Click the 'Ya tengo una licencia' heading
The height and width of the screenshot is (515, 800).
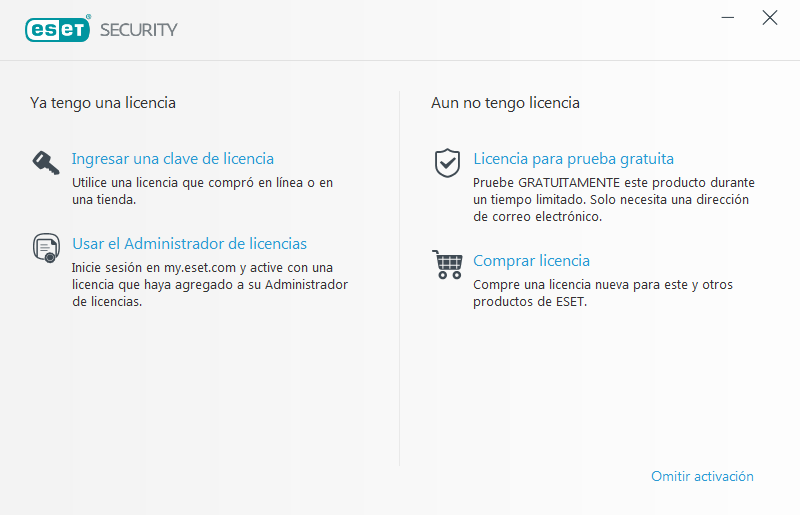[103, 103]
